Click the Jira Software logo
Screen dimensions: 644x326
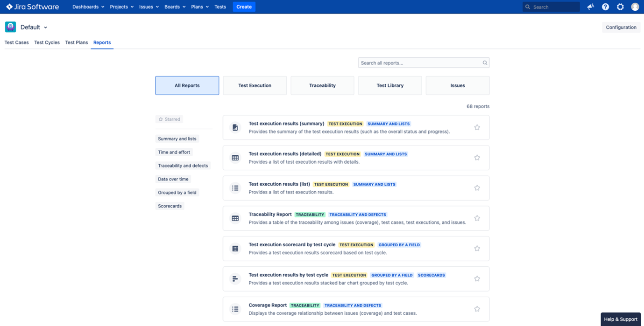point(32,7)
